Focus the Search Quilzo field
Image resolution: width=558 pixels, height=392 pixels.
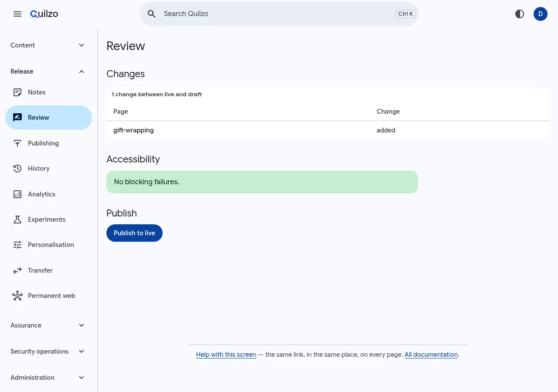[x=279, y=14]
